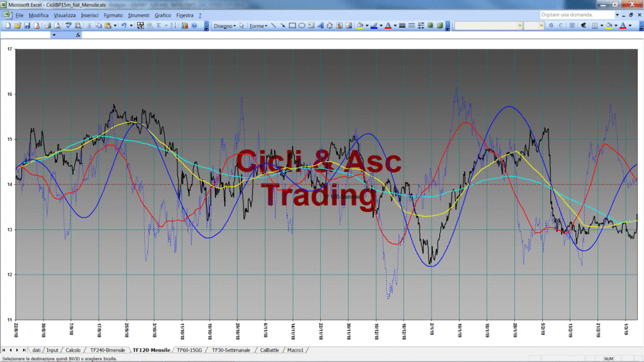
Task: Open Print Preview icon
Action: (57, 25)
